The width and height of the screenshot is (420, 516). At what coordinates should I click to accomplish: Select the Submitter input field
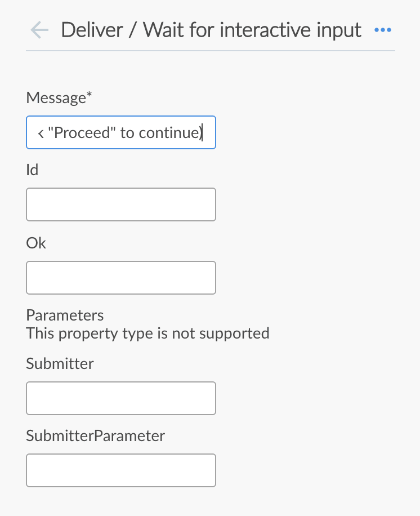(x=120, y=398)
